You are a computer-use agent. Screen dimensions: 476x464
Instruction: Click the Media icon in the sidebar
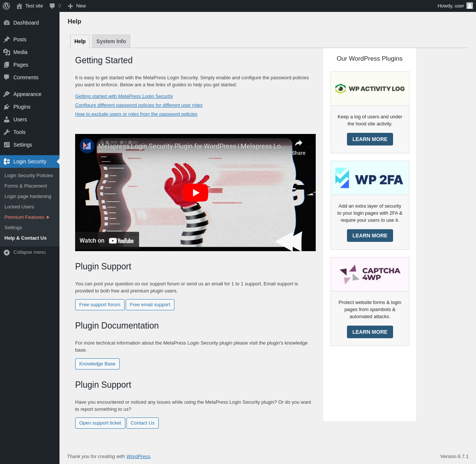point(7,52)
